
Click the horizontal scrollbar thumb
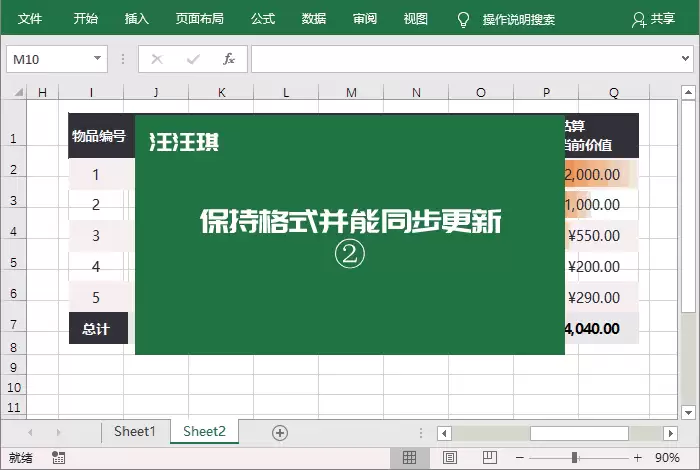click(x=579, y=433)
